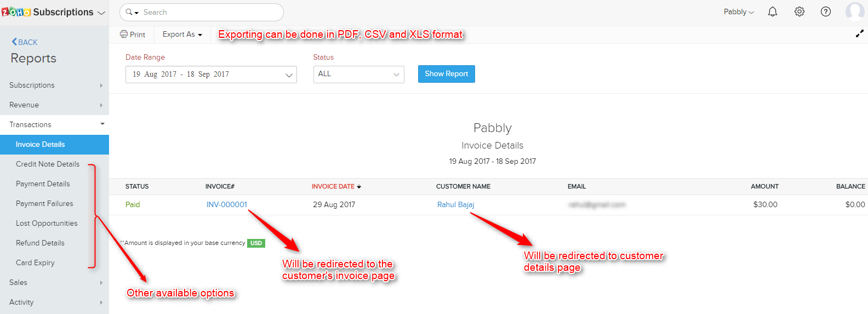Open invoice INV-000001 link
868x314 pixels.
click(227, 205)
